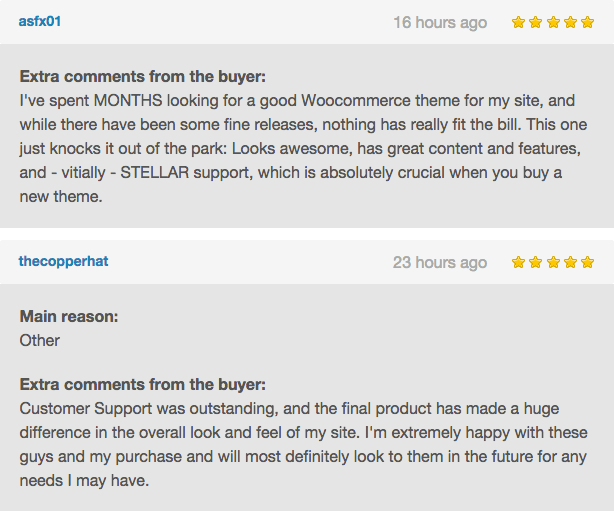Click second star in thecopperhat's rating
The height and width of the screenshot is (511, 614).
(535, 262)
